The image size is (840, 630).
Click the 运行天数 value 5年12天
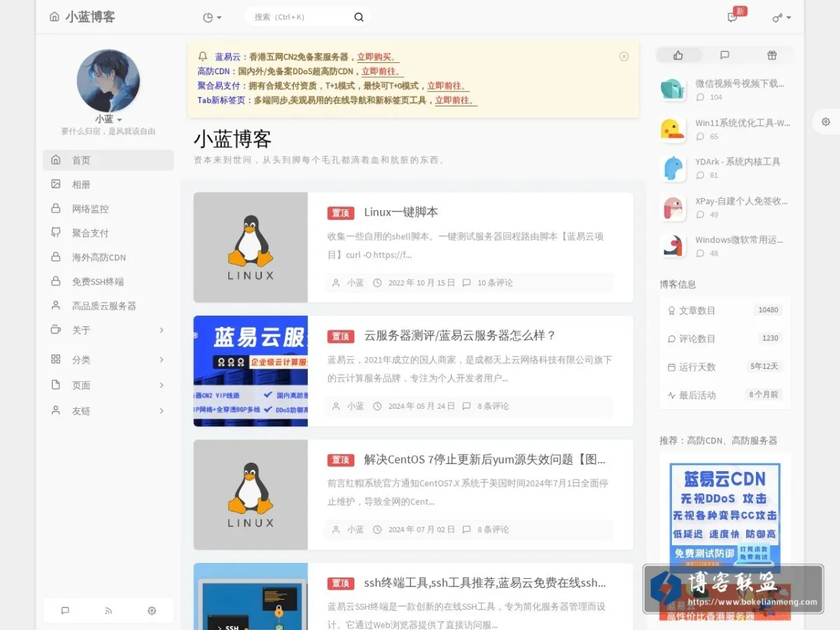764,366
